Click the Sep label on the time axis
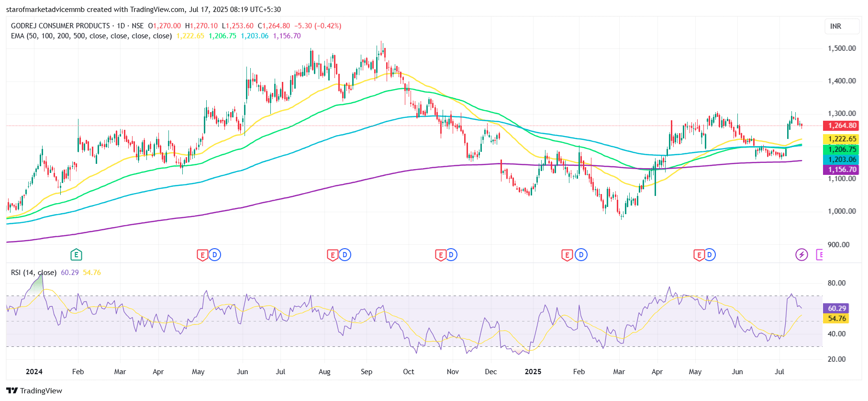The image size is (868, 401). pos(367,372)
